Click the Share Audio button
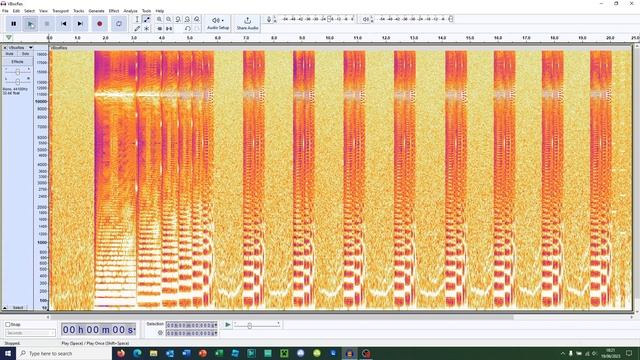The width and height of the screenshot is (640, 360). [x=247, y=23]
